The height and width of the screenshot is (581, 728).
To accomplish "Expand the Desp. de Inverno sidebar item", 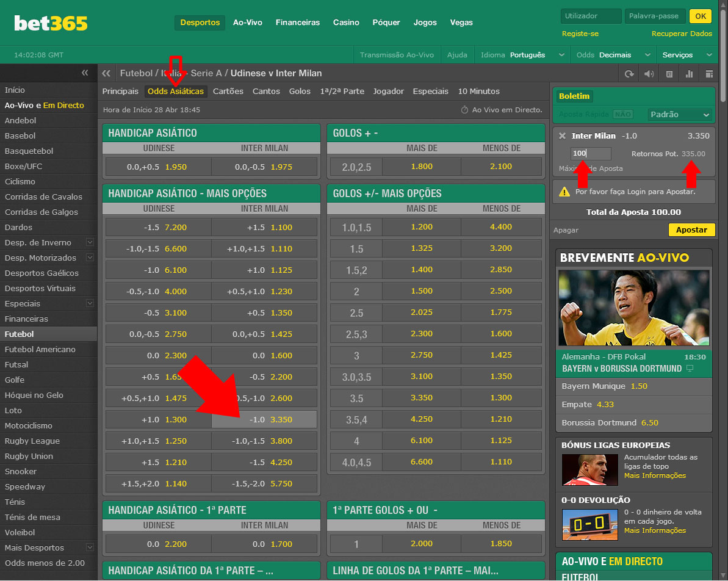I will click(90, 242).
